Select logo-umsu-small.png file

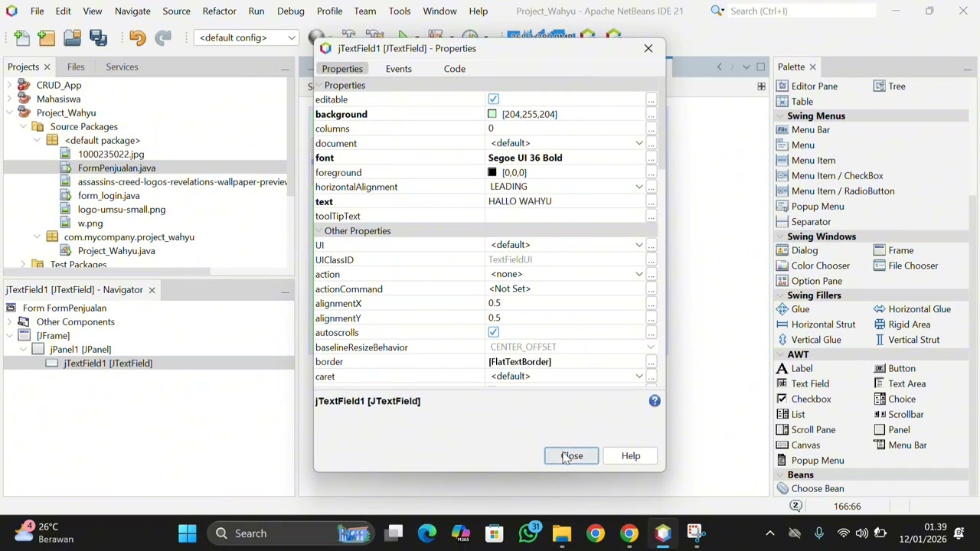[122, 209]
